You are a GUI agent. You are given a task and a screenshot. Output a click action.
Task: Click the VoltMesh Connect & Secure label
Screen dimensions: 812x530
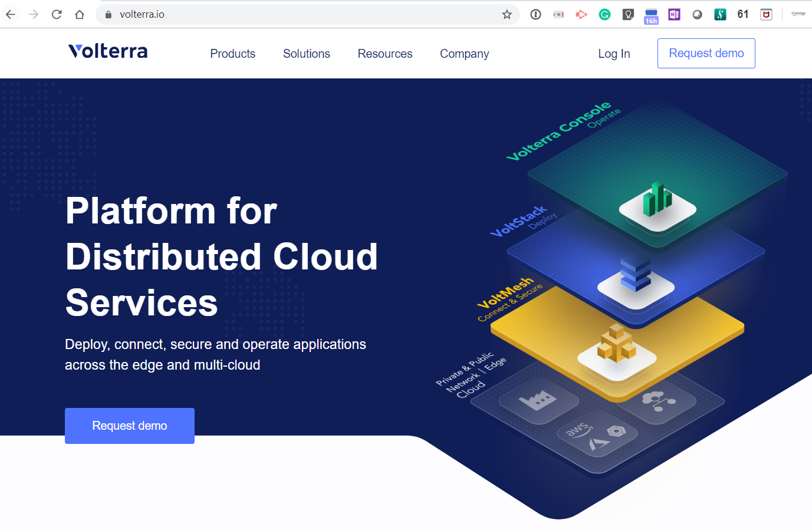point(509,298)
